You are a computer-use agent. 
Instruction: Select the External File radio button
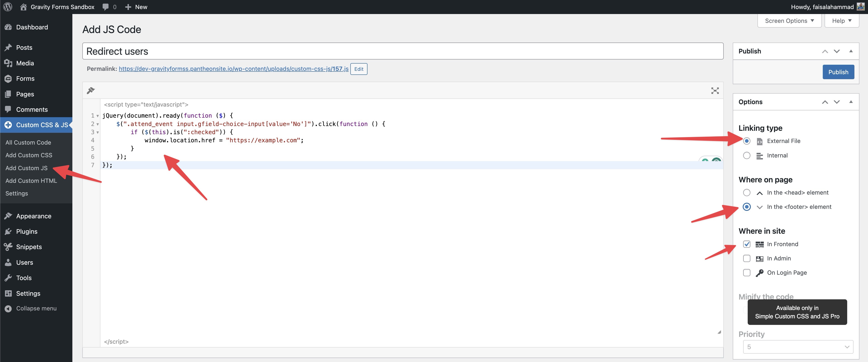click(747, 141)
